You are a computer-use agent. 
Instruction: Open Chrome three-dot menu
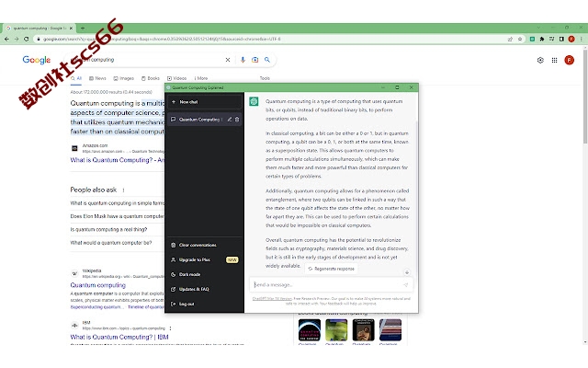pos(582,39)
